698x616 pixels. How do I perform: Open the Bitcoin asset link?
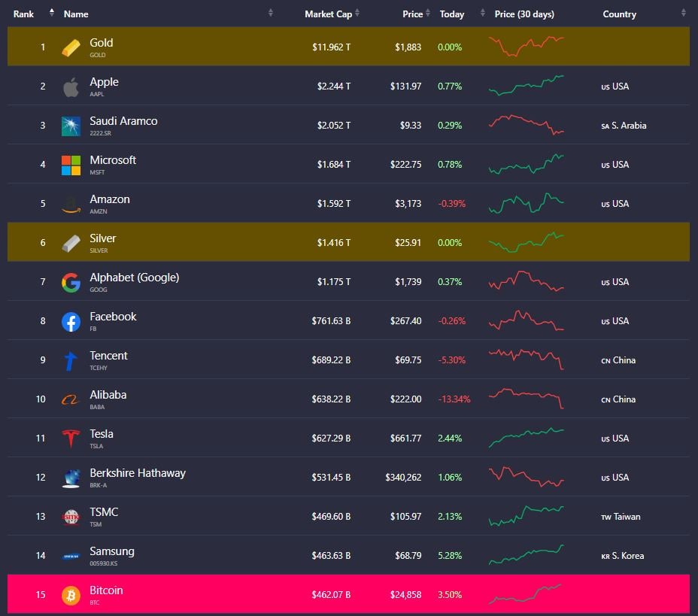click(x=106, y=590)
